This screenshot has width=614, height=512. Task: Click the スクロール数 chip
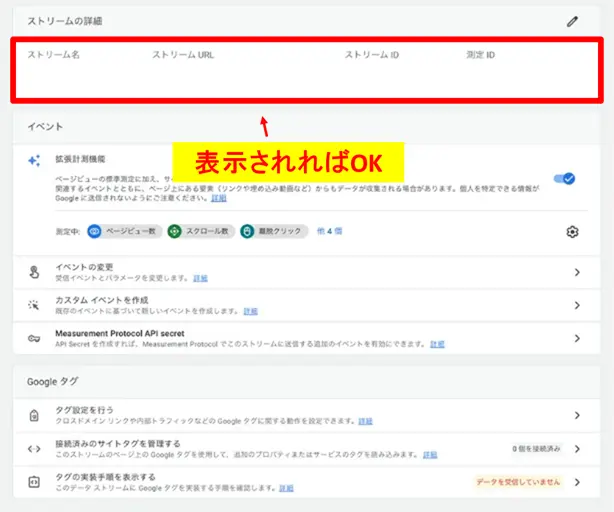201,231
